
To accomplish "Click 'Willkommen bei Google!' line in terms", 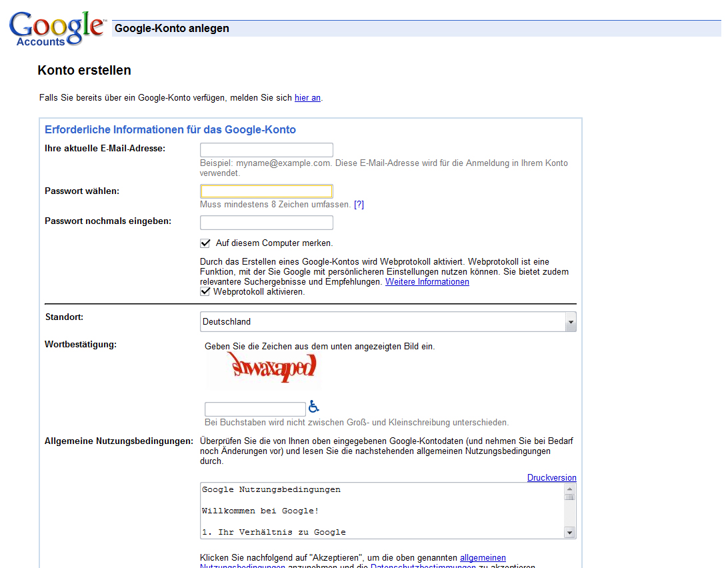I will coord(261,511).
